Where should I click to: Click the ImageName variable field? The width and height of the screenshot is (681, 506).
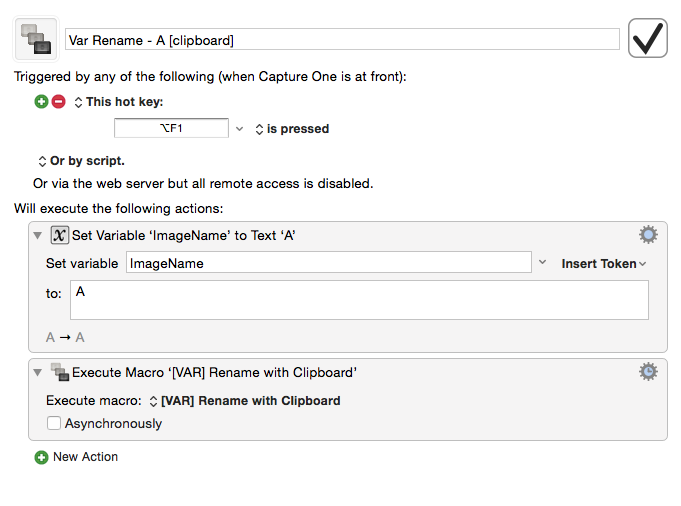tap(329, 262)
